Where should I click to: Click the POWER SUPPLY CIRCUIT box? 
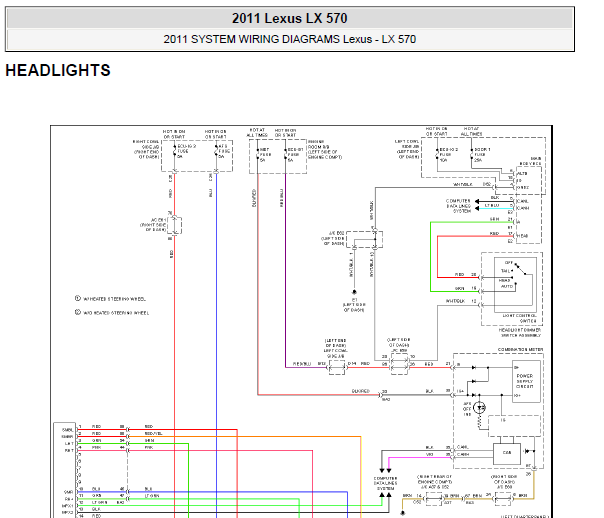[x=526, y=381]
